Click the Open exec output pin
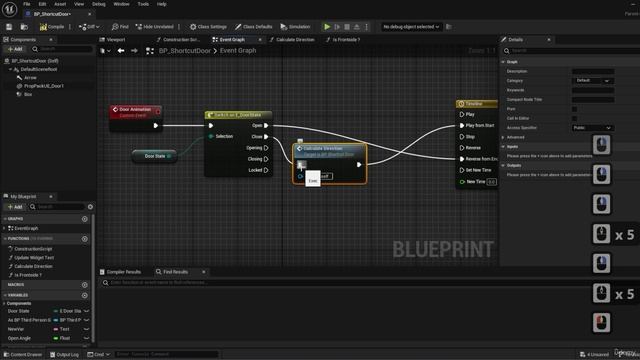This screenshot has width=640, height=360. pyautogui.click(x=266, y=126)
